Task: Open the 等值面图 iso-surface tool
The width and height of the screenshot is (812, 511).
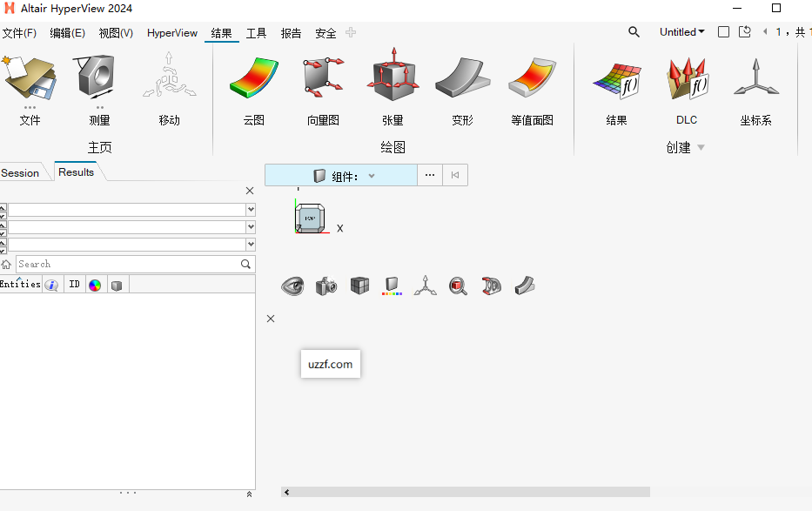Action: pos(532,81)
